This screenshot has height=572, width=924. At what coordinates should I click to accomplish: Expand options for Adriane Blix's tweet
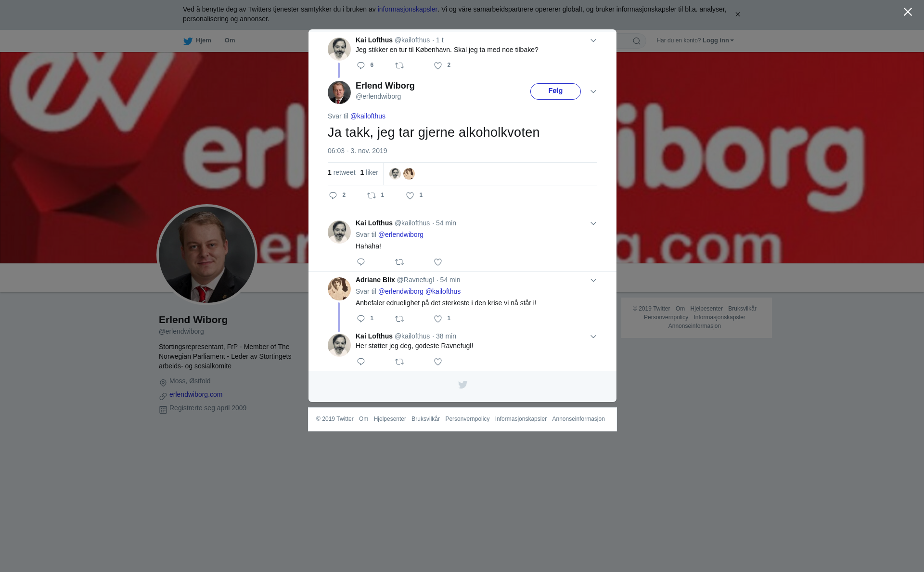coord(593,280)
